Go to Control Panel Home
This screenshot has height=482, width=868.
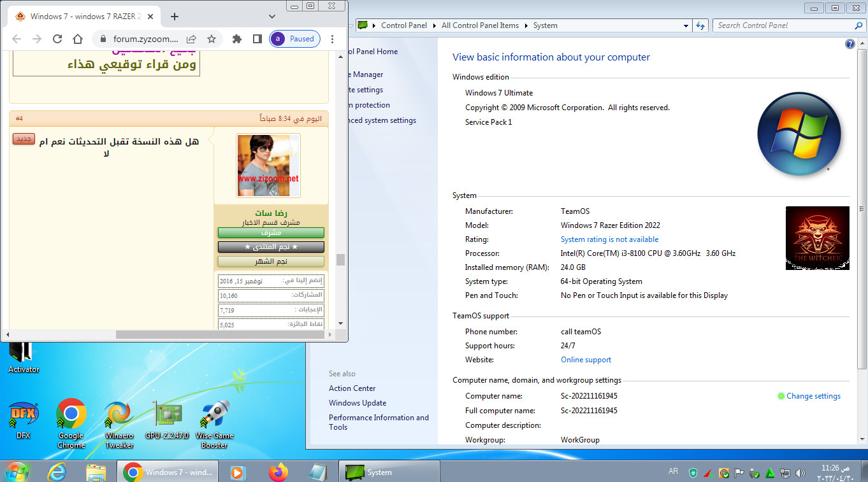(373, 52)
